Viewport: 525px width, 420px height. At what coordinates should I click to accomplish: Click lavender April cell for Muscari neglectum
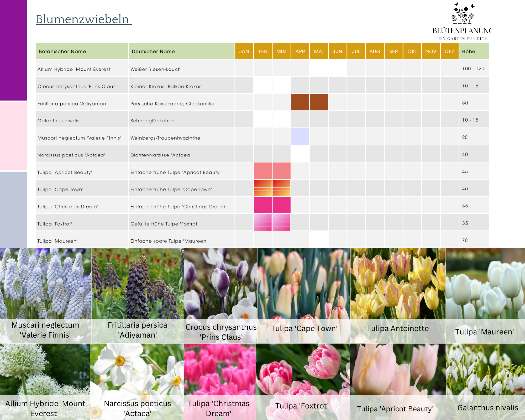(x=300, y=136)
